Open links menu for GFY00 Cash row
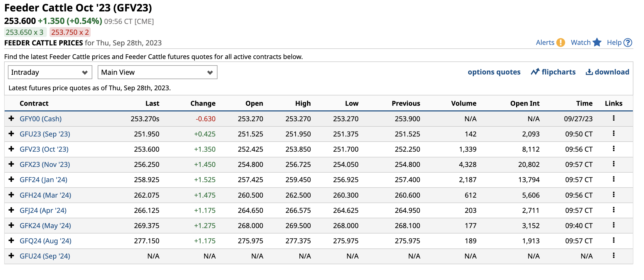Screen dimensions: 644x280 [614, 118]
